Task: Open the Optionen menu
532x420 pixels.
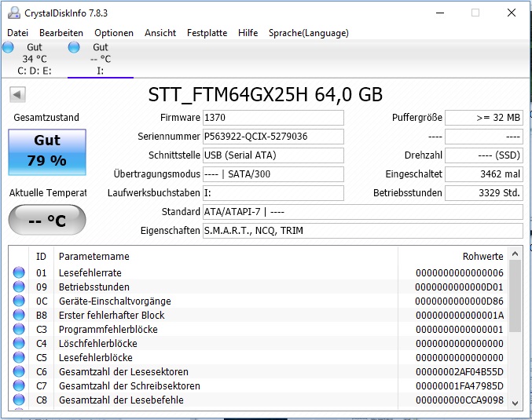Action: coord(114,33)
